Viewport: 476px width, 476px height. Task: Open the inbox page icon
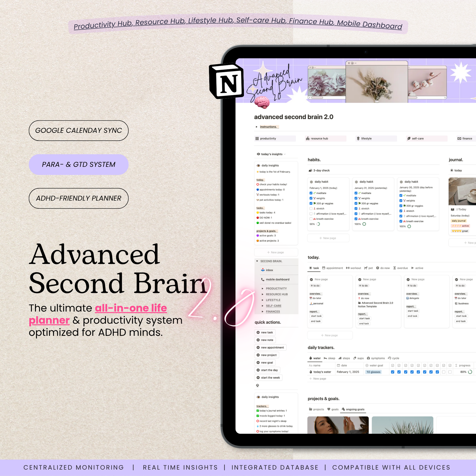(x=263, y=270)
